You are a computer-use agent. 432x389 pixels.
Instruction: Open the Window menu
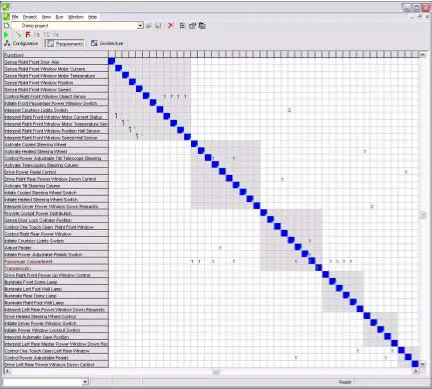(x=76, y=17)
